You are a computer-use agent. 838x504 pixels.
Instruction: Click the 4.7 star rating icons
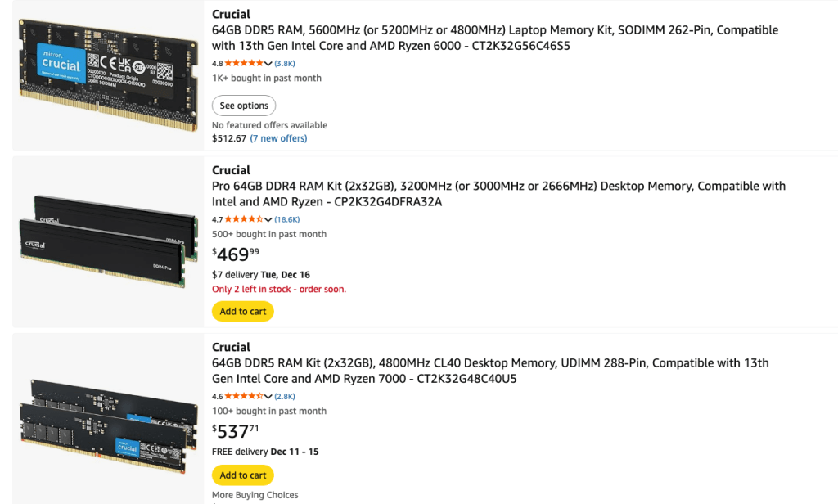click(244, 219)
